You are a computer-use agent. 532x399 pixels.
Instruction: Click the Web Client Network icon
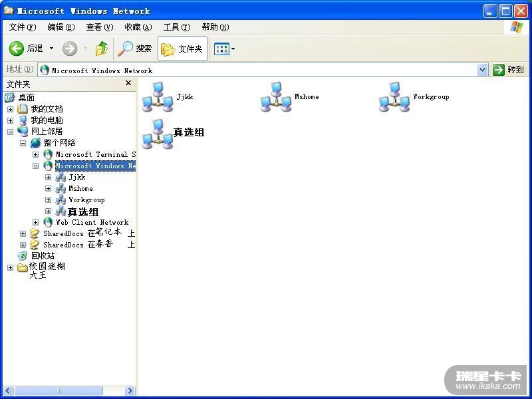point(48,222)
